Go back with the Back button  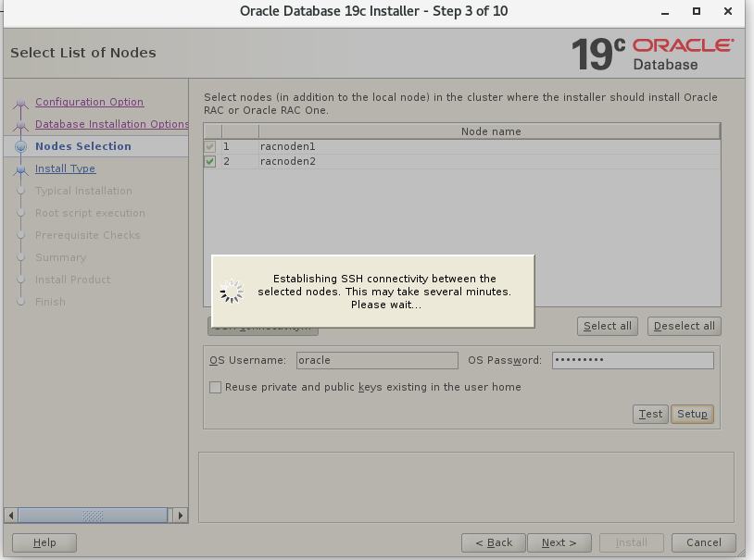[494, 542]
